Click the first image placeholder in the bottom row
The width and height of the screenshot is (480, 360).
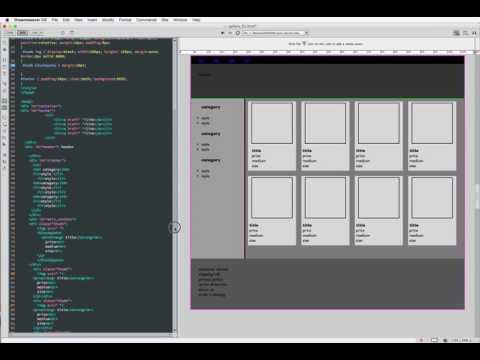(x=272, y=198)
